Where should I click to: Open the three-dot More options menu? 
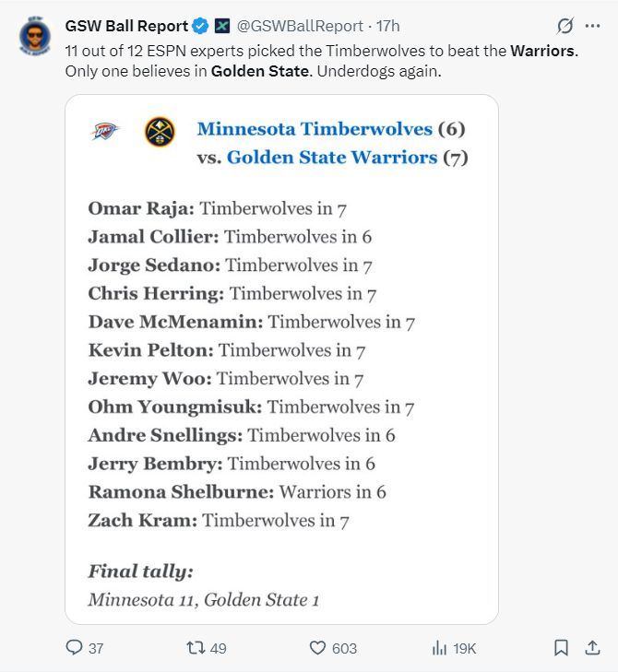coord(592,26)
